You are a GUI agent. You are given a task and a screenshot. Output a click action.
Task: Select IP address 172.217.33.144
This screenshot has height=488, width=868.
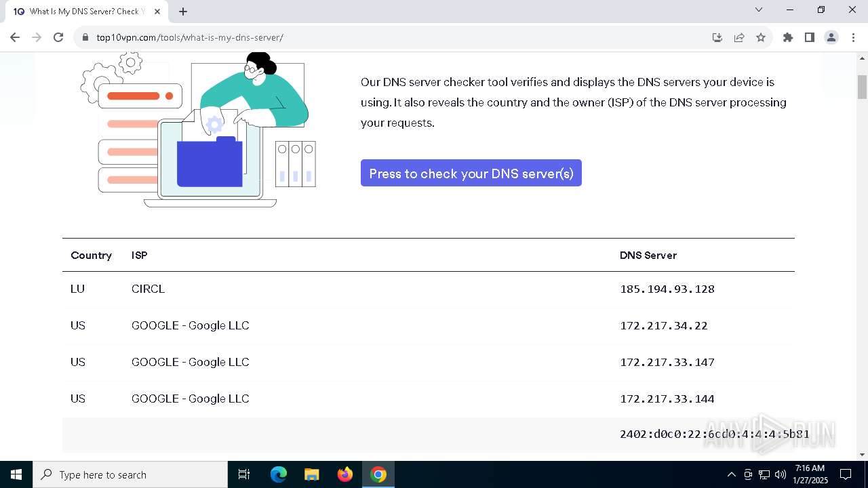point(667,399)
